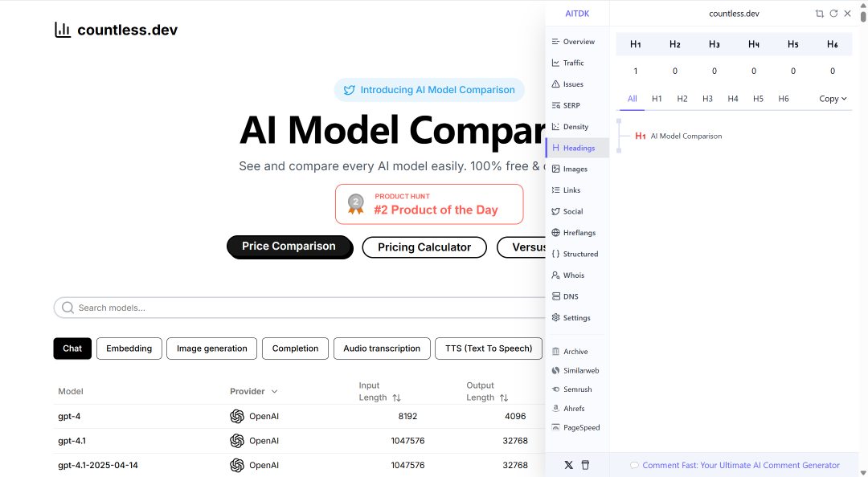The height and width of the screenshot is (477, 868).
Task: Click the Price Comparison button
Action: click(x=289, y=247)
